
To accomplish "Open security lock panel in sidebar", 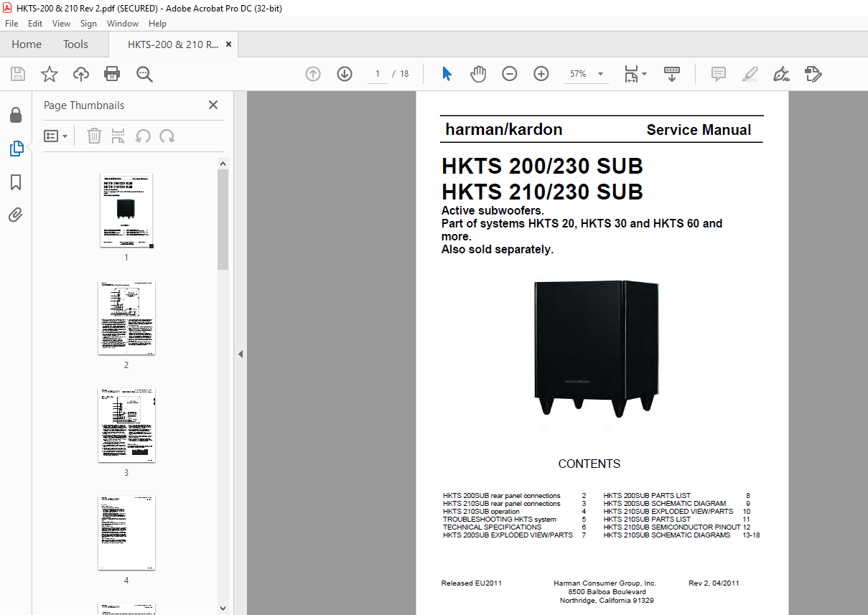I will pyautogui.click(x=16, y=116).
